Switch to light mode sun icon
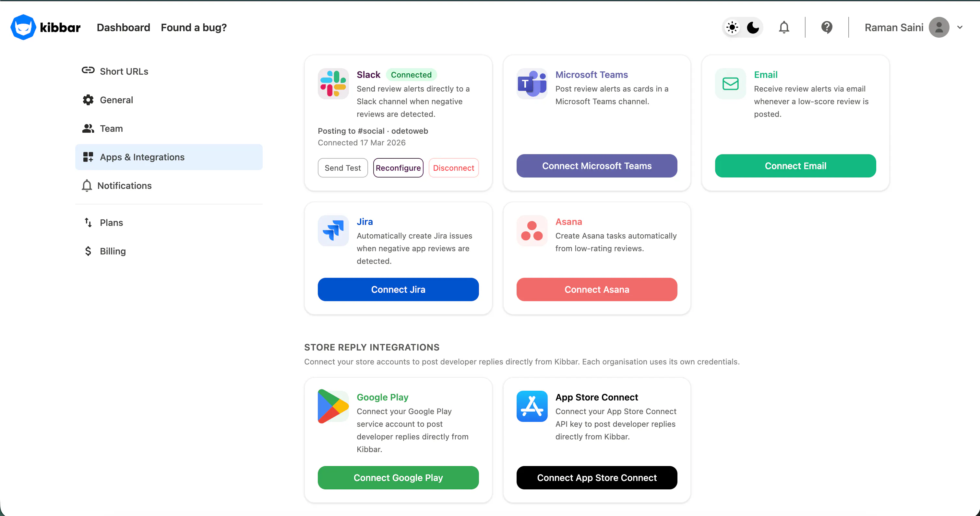This screenshot has height=516, width=980. pos(732,27)
